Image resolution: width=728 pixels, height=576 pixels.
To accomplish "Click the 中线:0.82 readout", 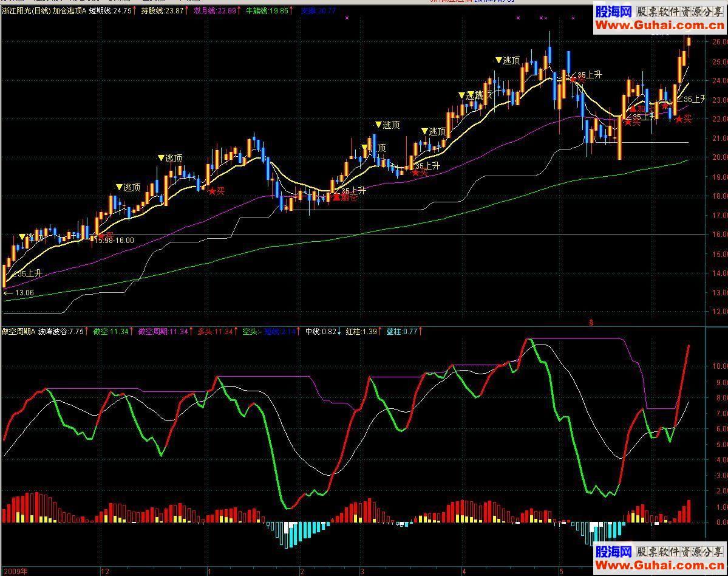I will pyautogui.click(x=321, y=332).
